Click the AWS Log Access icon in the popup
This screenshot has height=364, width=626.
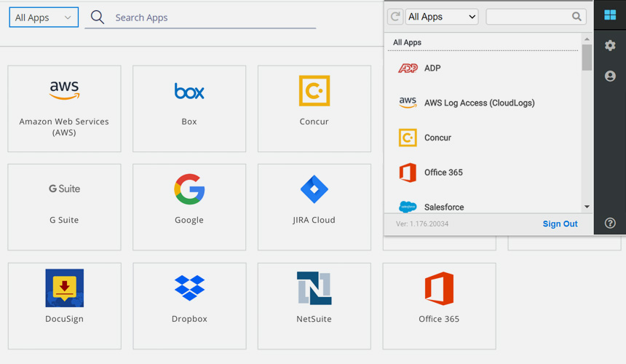[408, 103]
